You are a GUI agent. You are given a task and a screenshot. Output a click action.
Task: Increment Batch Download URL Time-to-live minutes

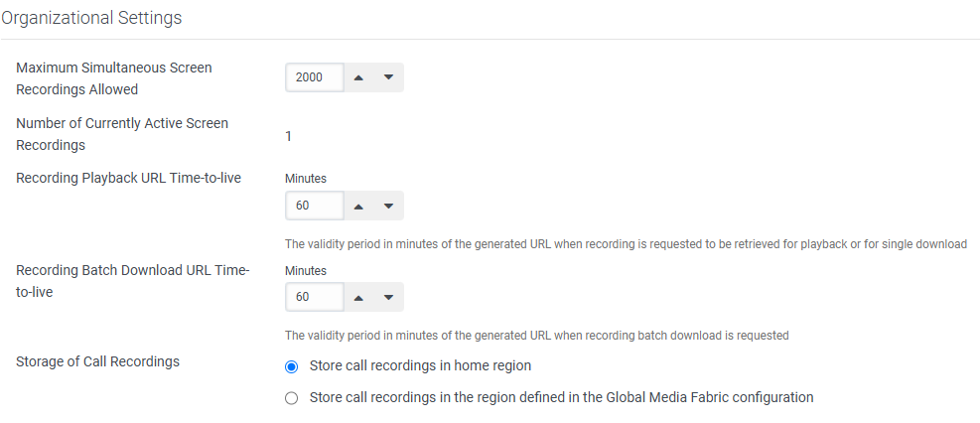[x=359, y=297]
